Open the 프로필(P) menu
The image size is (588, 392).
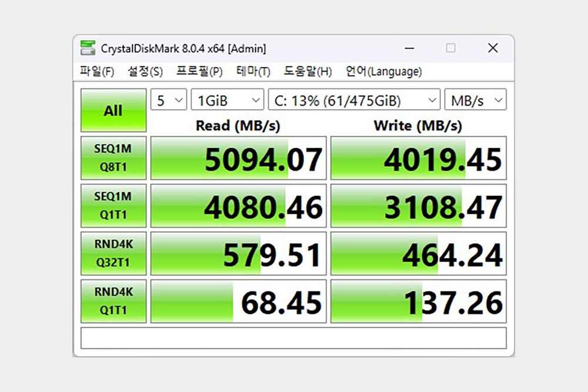pyautogui.click(x=199, y=71)
